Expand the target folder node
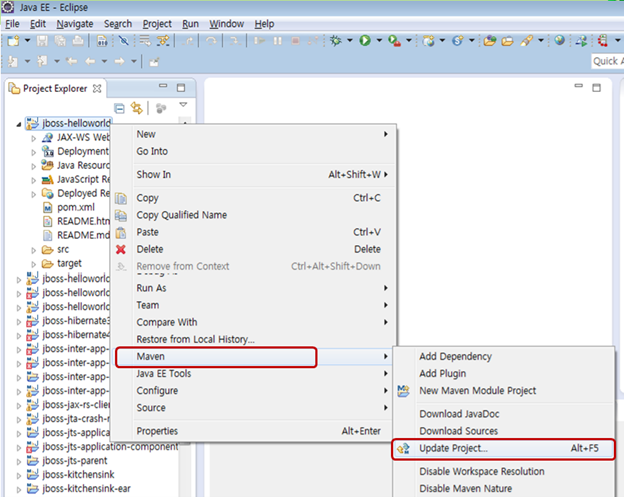This screenshot has height=497, width=624. coord(34,263)
